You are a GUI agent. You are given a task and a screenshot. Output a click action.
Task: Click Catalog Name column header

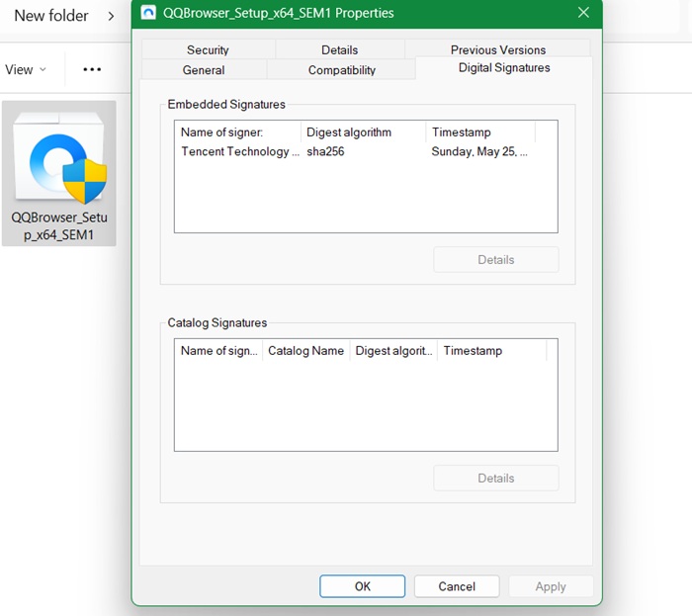(305, 350)
